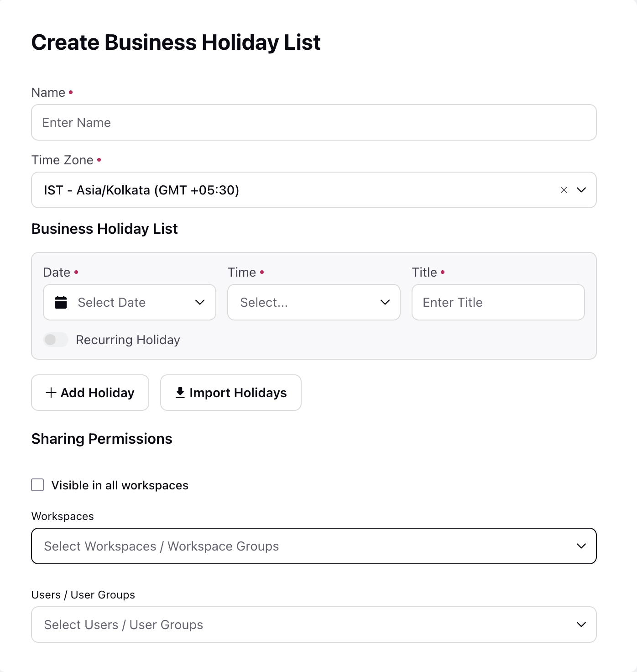The width and height of the screenshot is (637, 672).
Task: Open the Select Date picker field
Action: (130, 302)
